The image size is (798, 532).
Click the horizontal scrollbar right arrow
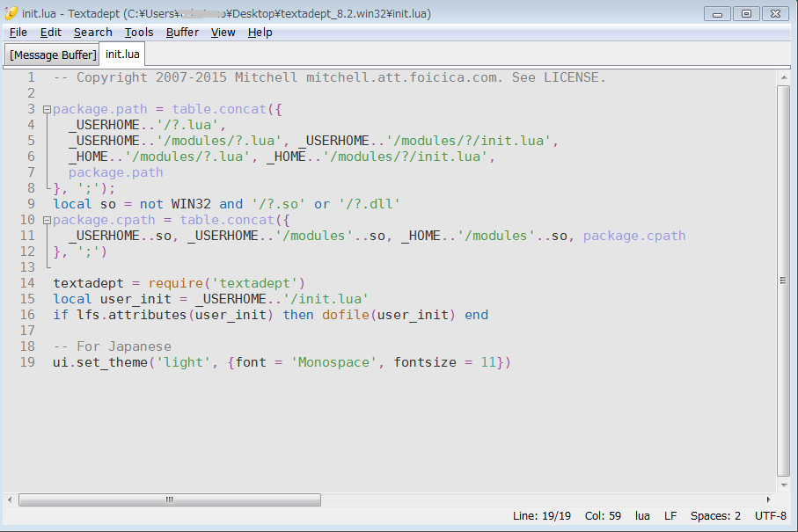[x=768, y=500]
